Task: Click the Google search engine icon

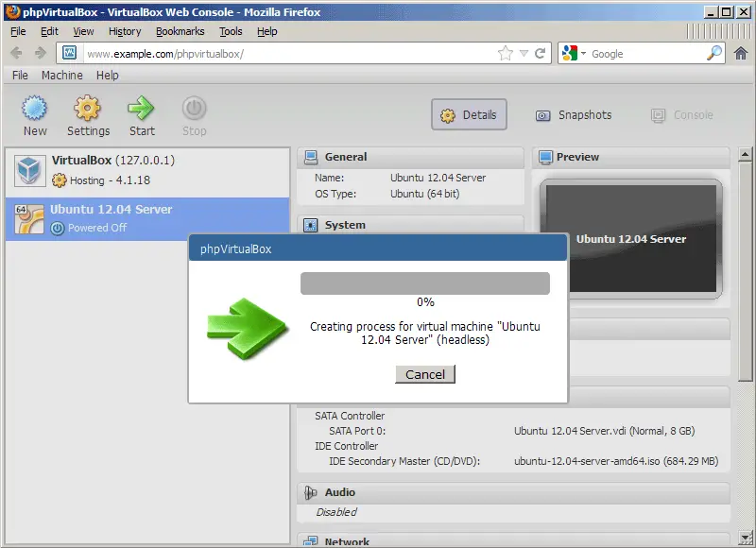Action: (x=570, y=53)
